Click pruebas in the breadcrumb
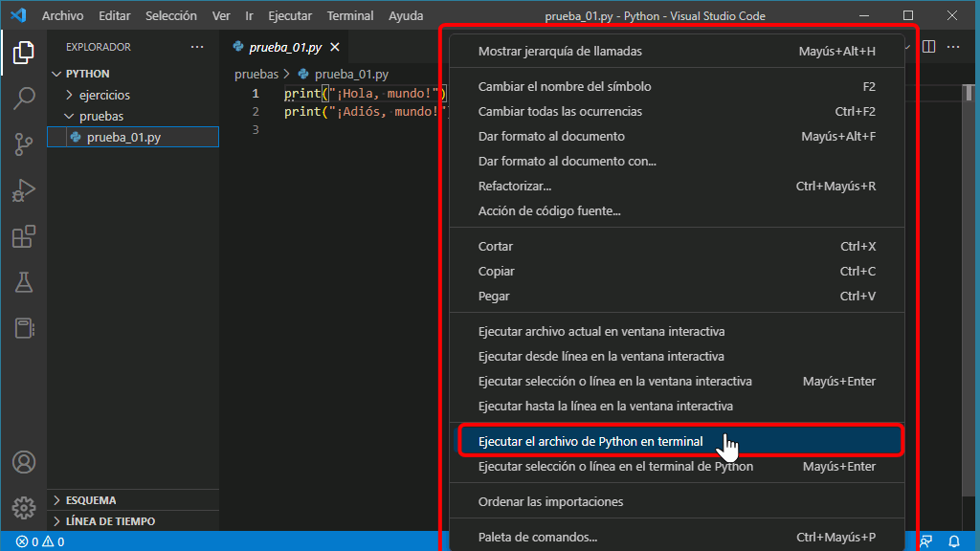 (256, 75)
